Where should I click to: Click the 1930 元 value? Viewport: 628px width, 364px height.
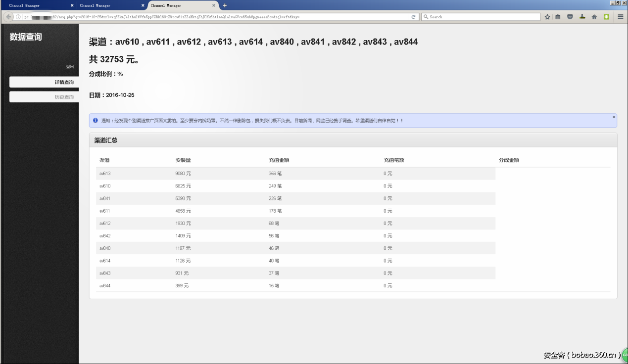tap(183, 224)
